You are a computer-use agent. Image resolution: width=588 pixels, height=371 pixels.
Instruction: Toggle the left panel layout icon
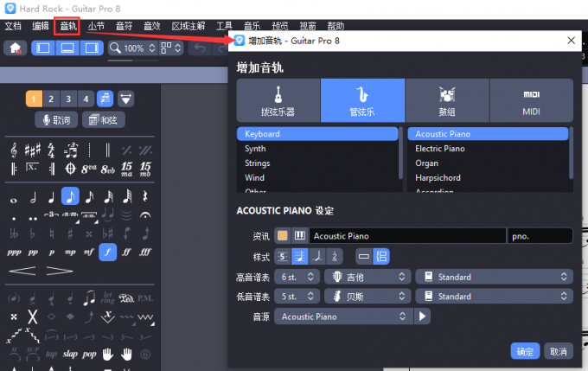click(43, 48)
